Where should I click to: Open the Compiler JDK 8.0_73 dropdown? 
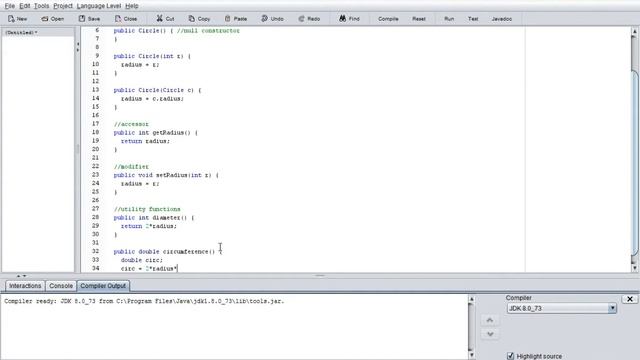(x=562, y=308)
